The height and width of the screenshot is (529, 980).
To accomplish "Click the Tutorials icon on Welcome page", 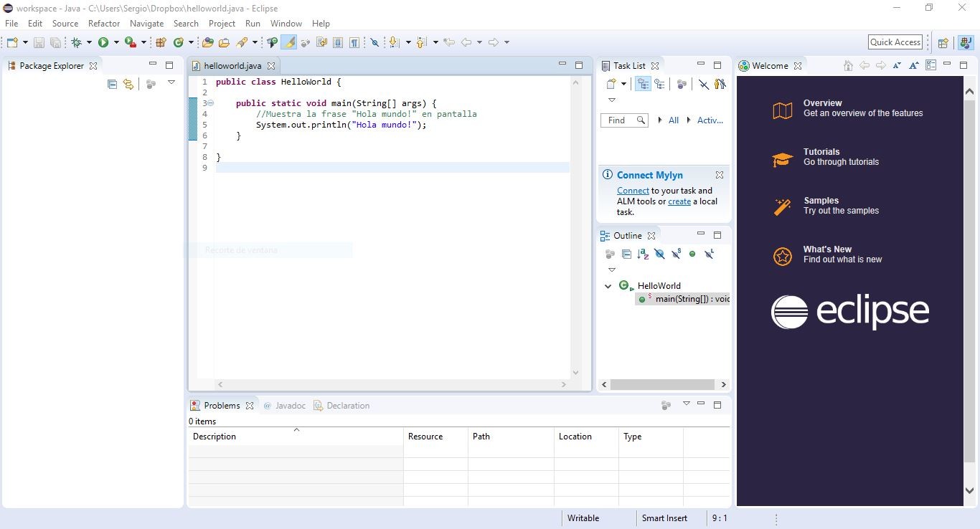I will pyautogui.click(x=782, y=157).
